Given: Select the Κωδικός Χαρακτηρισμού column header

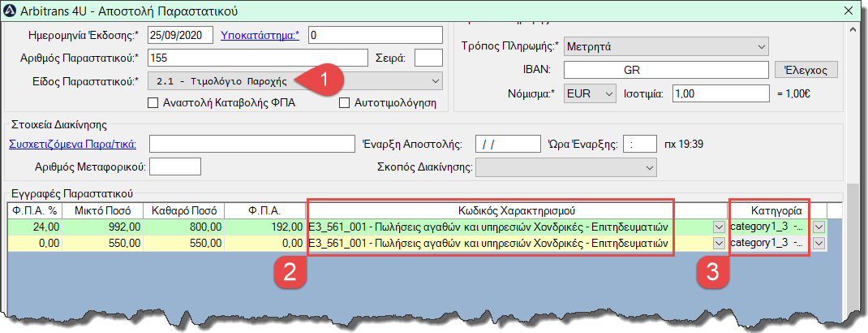Looking at the screenshot, I should (x=517, y=211).
